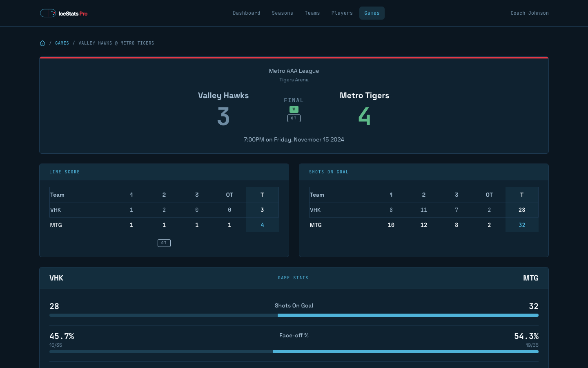Click Metro Tigers score 4
Screen dimensions: 588x368
click(x=364, y=116)
